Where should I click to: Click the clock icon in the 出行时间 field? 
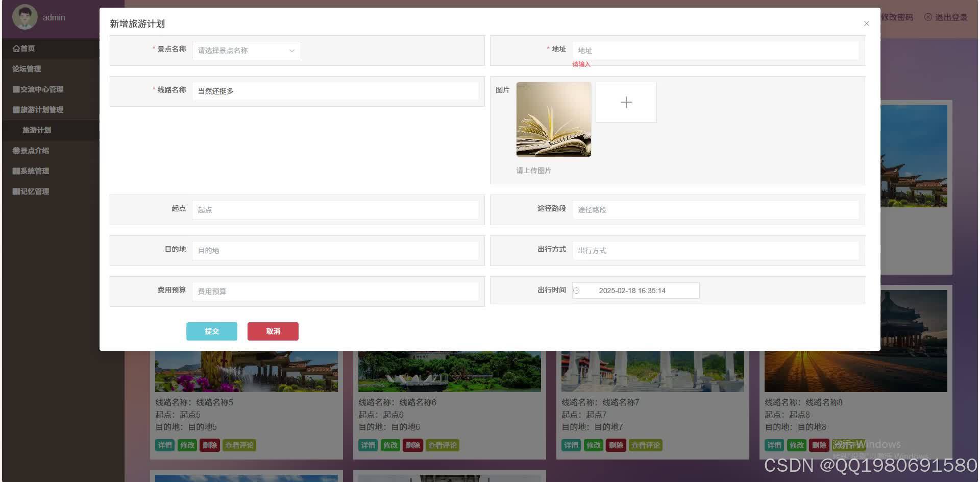tap(577, 291)
